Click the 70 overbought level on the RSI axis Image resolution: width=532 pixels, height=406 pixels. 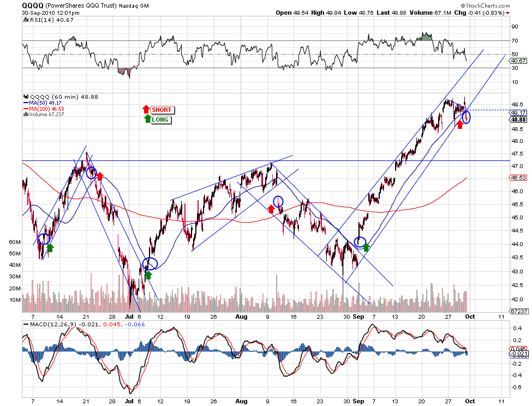[x=515, y=41]
